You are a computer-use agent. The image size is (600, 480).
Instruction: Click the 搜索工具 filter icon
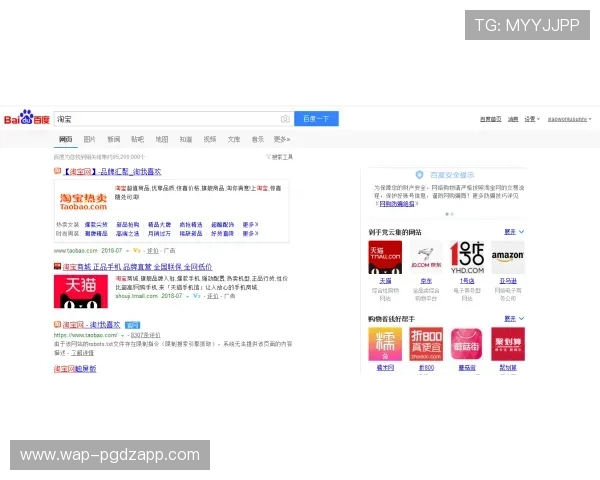point(268,157)
